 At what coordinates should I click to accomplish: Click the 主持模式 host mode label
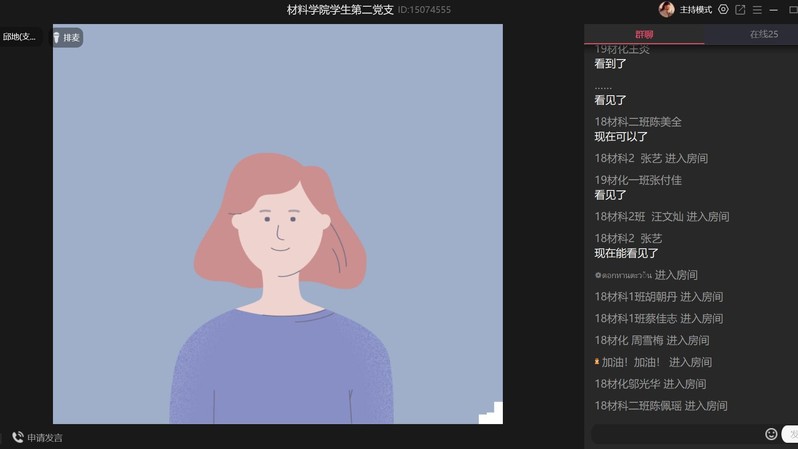pyautogui.click(x=696, y=10)
